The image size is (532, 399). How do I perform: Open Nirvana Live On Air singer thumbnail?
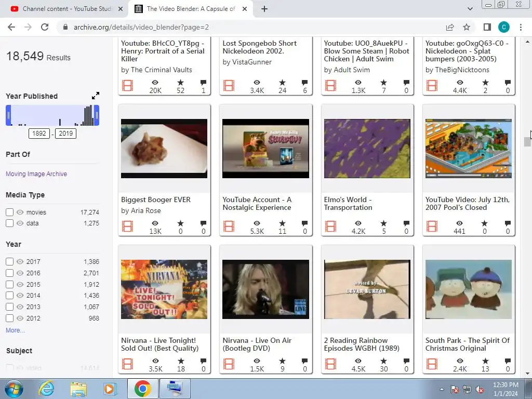[265, 289]
